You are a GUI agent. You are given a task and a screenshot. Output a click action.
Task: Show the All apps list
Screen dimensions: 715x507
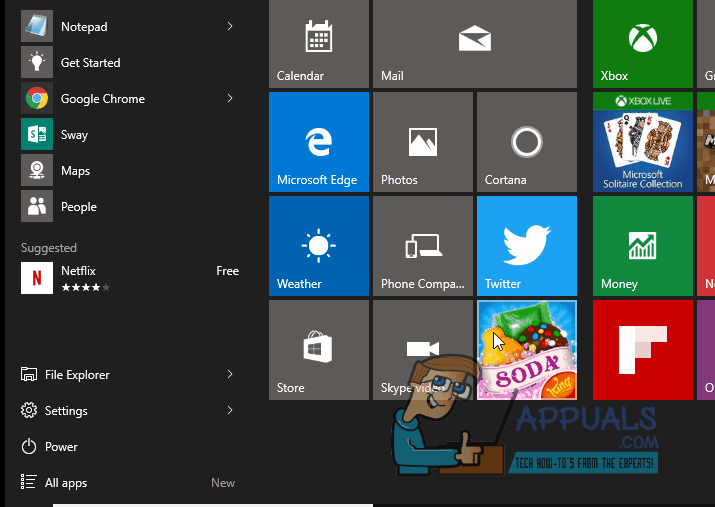[66, 482]
